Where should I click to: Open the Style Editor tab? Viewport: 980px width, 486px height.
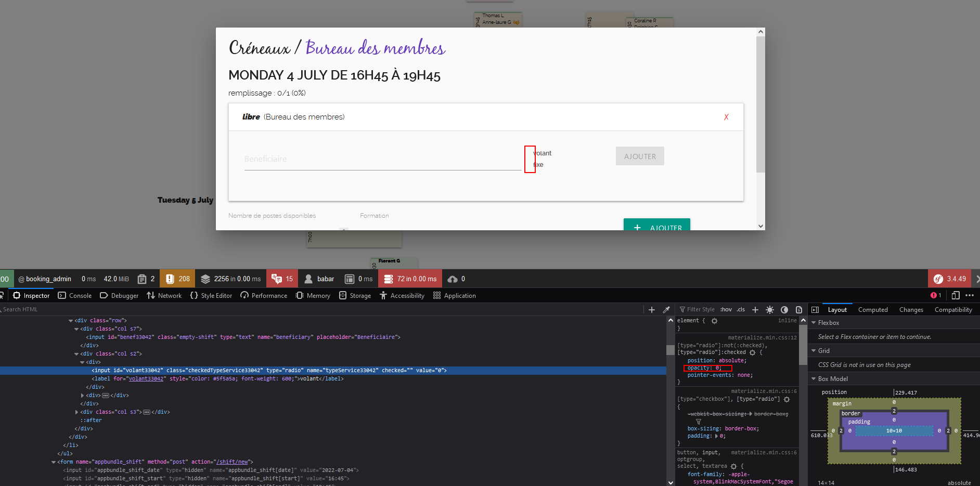(x=211, y=295)
